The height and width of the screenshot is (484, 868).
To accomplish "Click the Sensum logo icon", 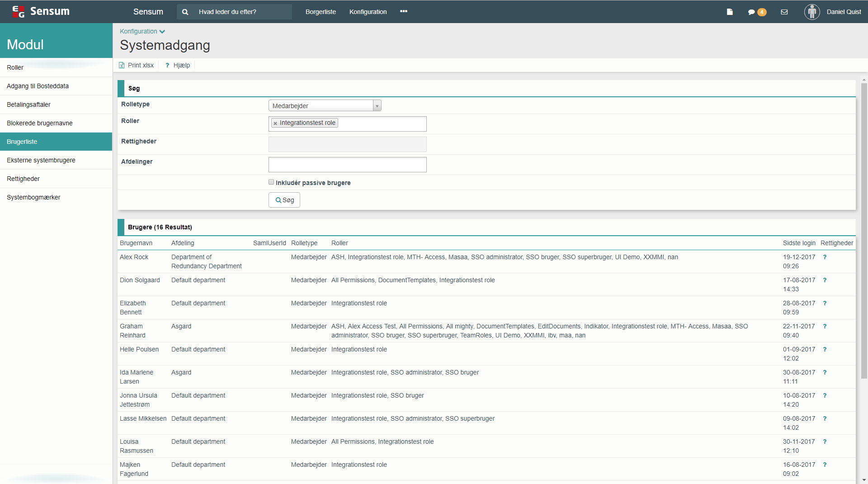I will coord(18,12).
